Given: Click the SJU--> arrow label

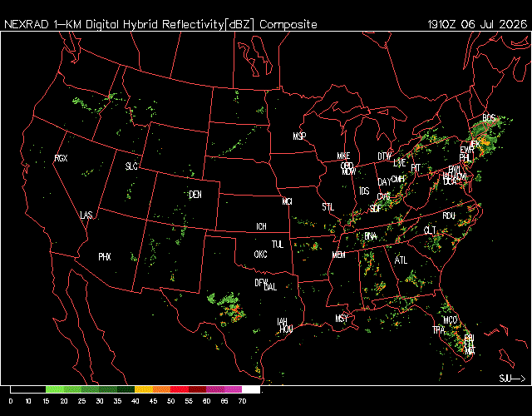Looking at the screenshot, I should [x=512, y=378].
